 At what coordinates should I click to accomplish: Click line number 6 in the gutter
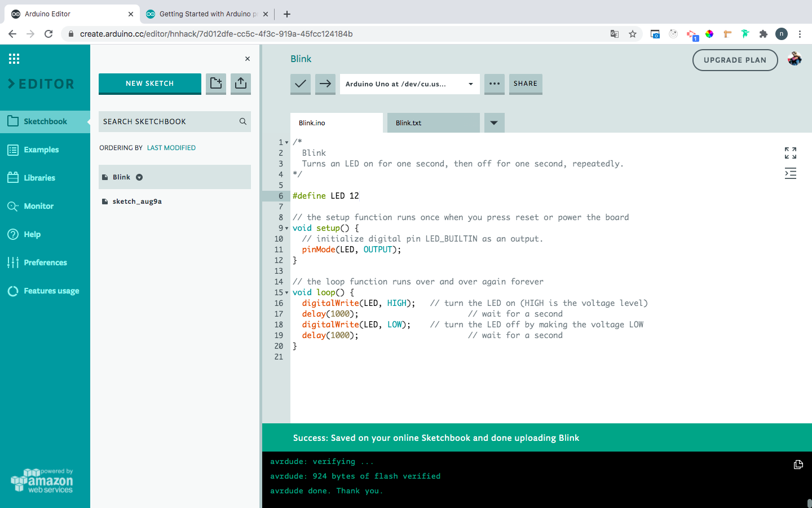point(281,196)
